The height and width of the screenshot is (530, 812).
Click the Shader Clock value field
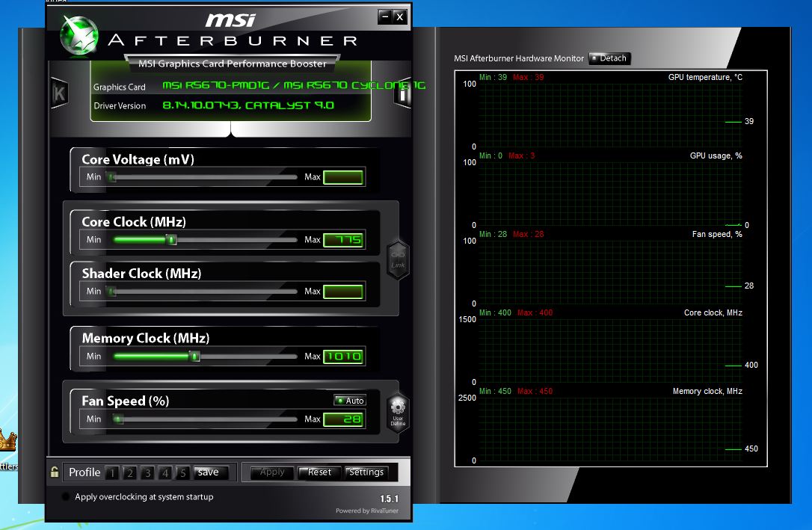tap(343, 292)
